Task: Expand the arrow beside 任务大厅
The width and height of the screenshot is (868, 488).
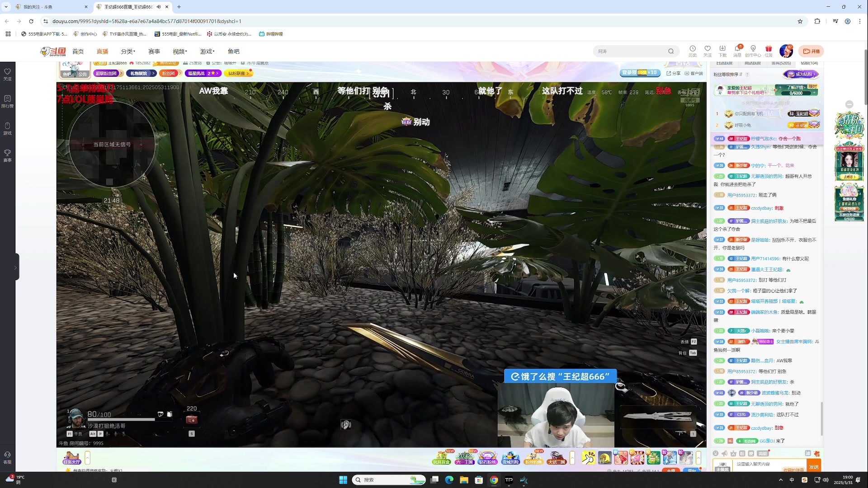Action: [x=88, y=458]
